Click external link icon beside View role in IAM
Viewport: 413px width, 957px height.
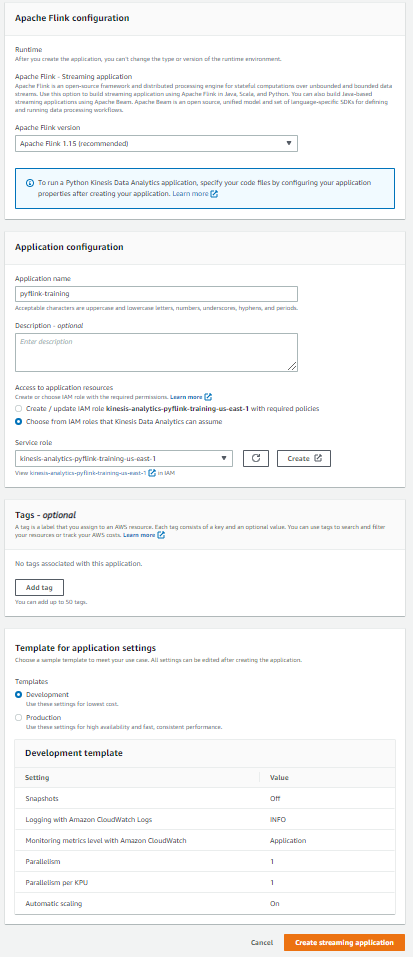[x=152, y=472]
